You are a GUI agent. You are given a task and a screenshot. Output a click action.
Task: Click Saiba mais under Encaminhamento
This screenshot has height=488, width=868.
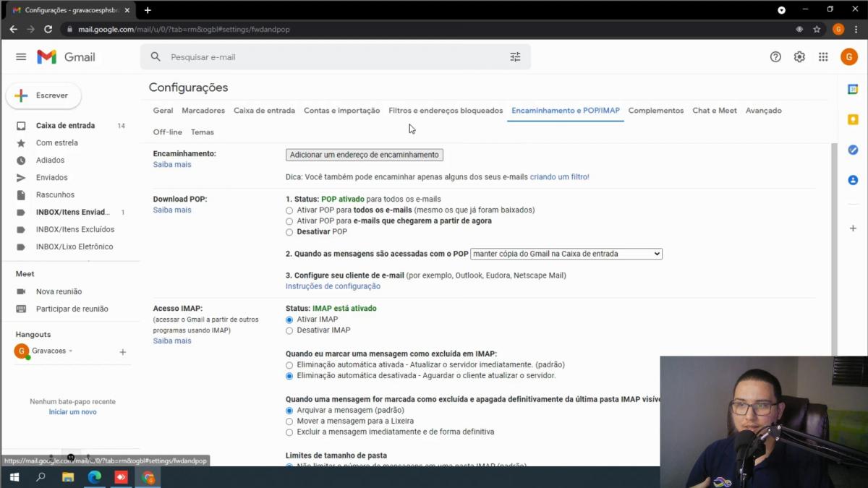[172, 165]
